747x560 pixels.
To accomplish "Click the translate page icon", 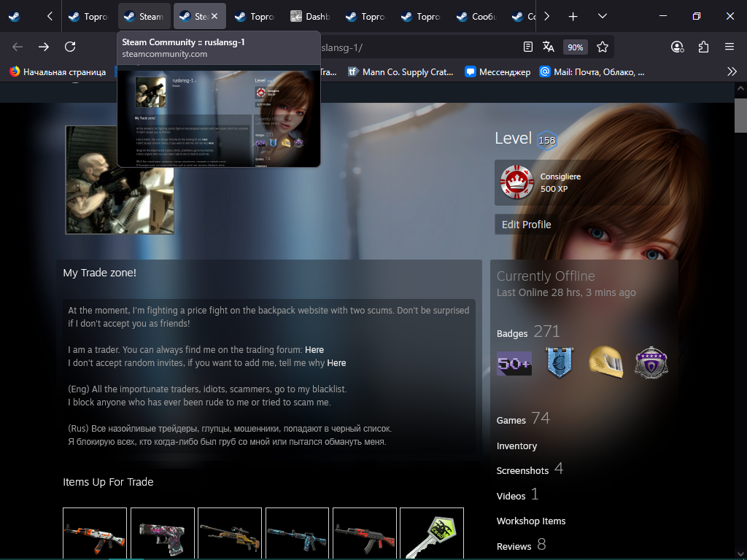I will pos(549,47).
